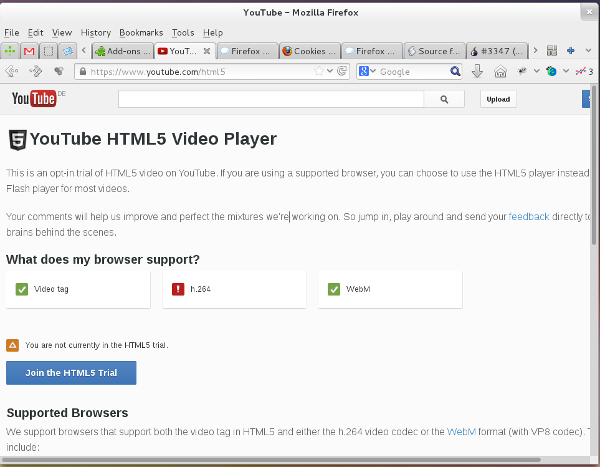Go forward with the forward arrow
Viewport: 600px width, 467px height.
click(36, 71)
